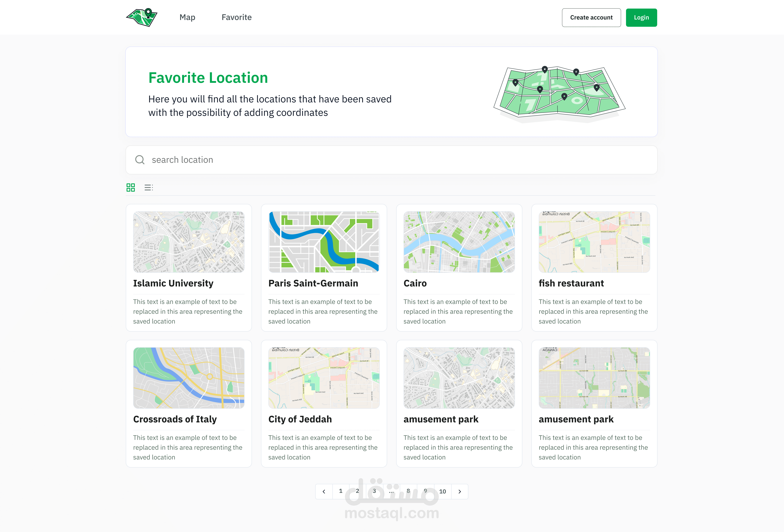Select the Cairo location title
Viewport: 784px width, 532px height.
(415, 283)
